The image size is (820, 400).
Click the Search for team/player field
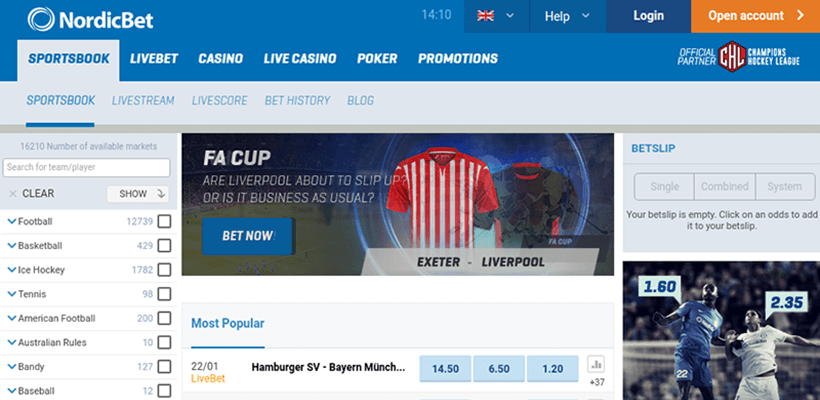86,168
